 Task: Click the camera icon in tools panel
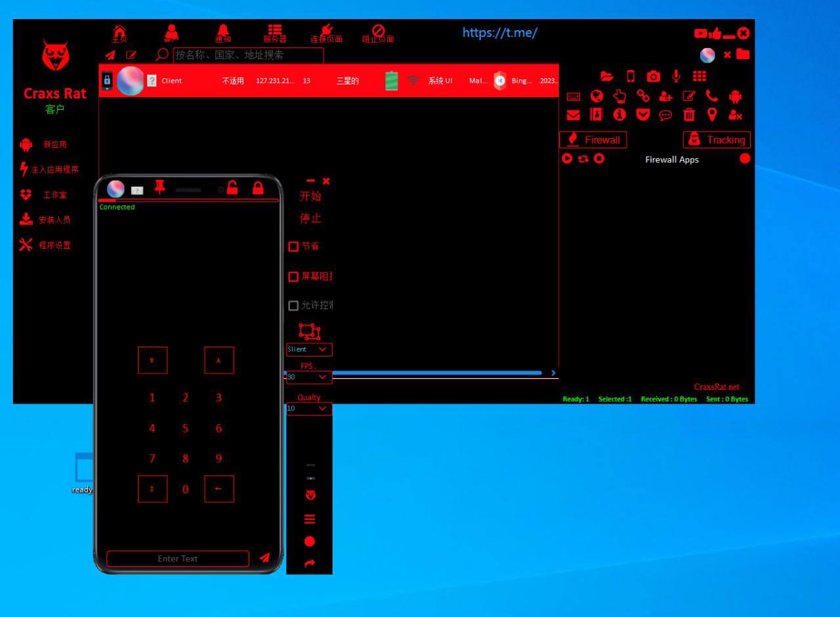click(x=654, y=76)
